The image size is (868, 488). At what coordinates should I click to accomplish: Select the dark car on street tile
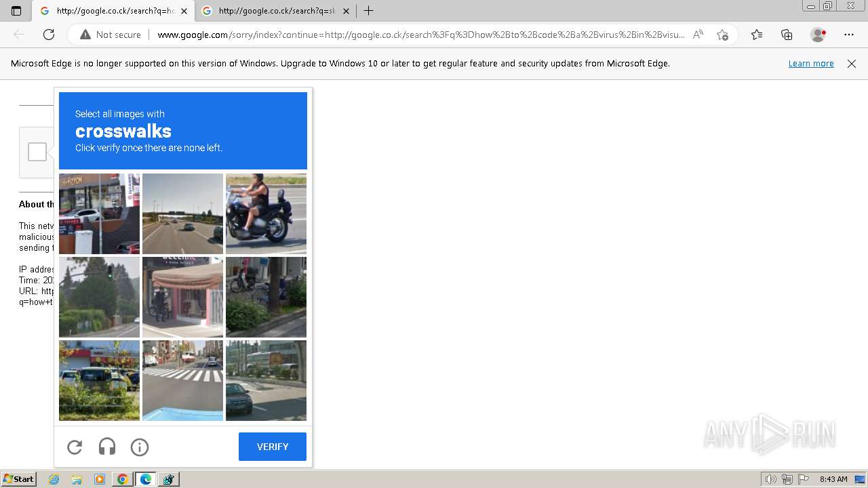tap(266, 380)
